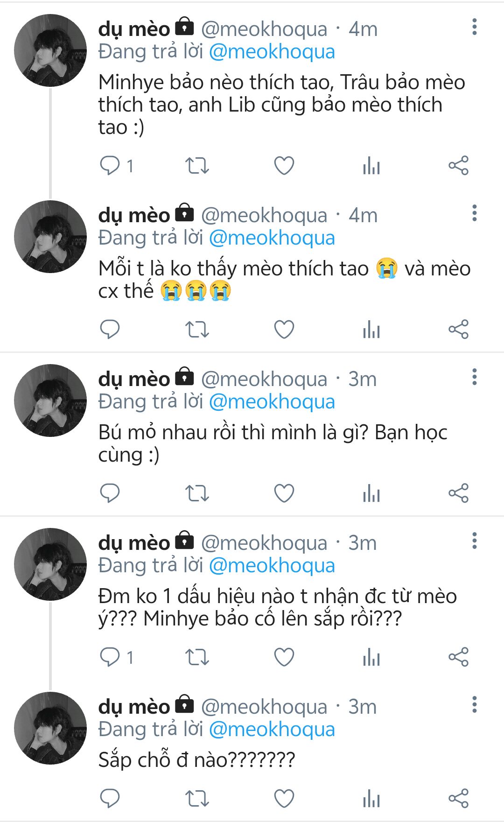The width and height of the screenshot is (504, 822).
Task: Open the avatar on "Bú mỏ nhau rồi" tweet
Action: click(x=50, y=400)
